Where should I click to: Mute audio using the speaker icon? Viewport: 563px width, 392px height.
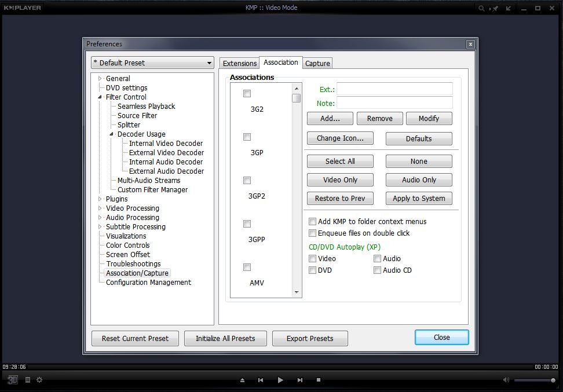[x=506, y=380]
